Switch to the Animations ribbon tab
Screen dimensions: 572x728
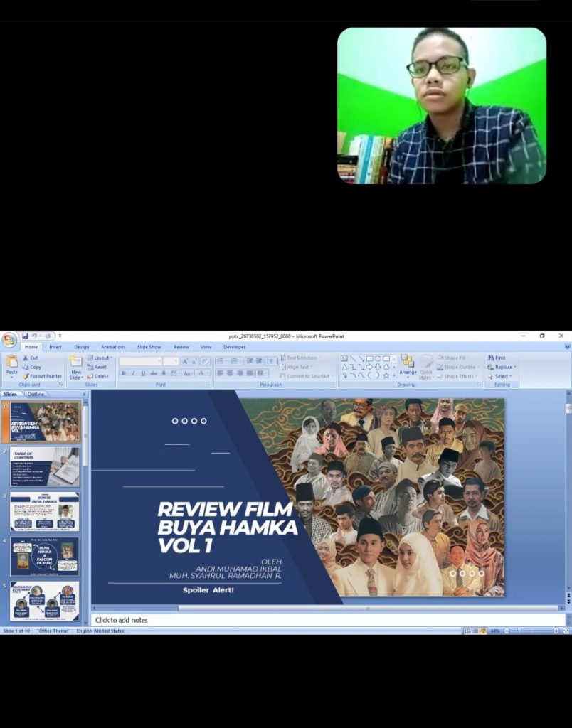pyautogui.click(x=113, y=347)
